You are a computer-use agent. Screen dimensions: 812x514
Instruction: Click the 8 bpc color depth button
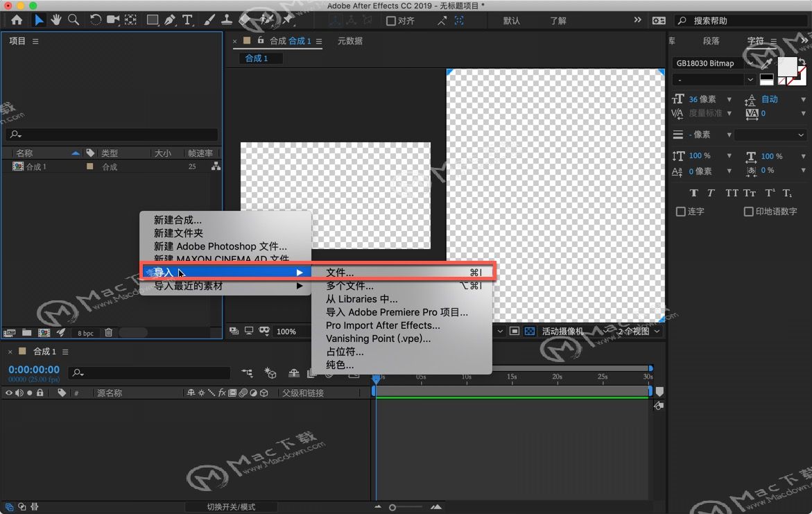tap(85, 333)
